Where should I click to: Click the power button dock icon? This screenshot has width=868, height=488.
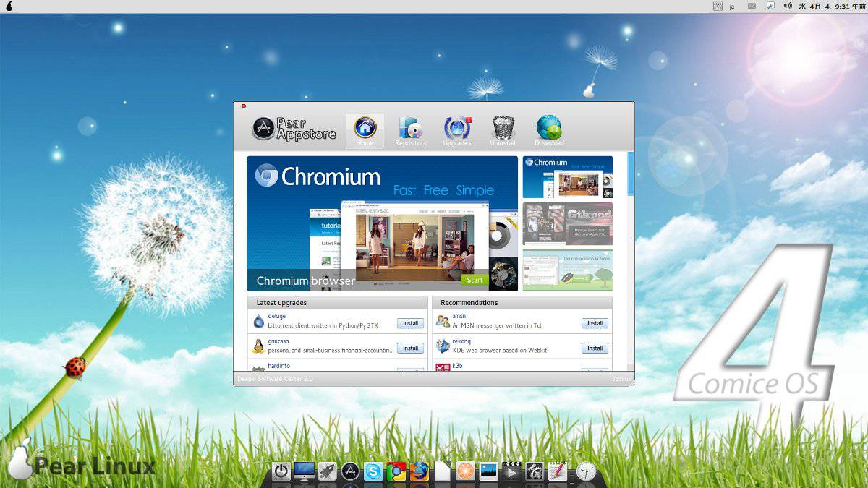pyautogui.click(x=281, y=471)
